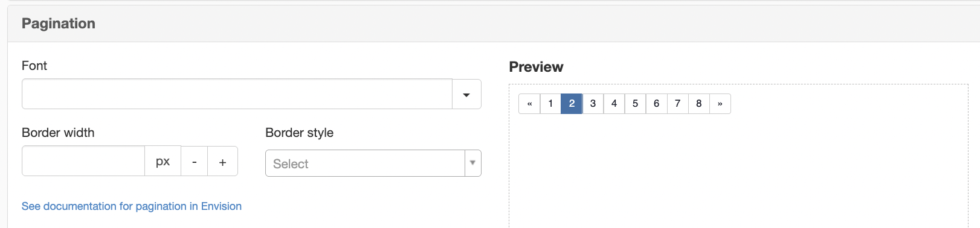Image resolution: width=980 pixels, height=228 pixels.
Task: Select page 7 in preview pagination
Action: click(677, 104)
